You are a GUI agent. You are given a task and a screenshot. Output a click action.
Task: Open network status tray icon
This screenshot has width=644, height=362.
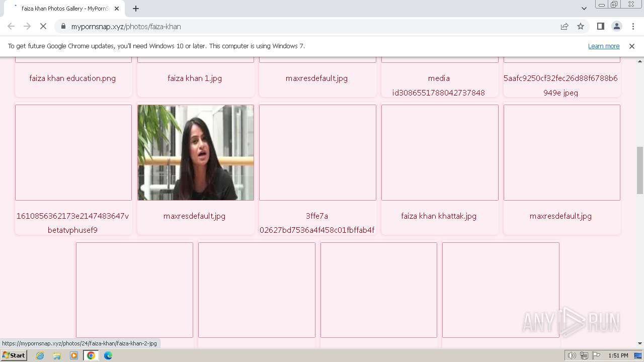(x=584, y=355)
